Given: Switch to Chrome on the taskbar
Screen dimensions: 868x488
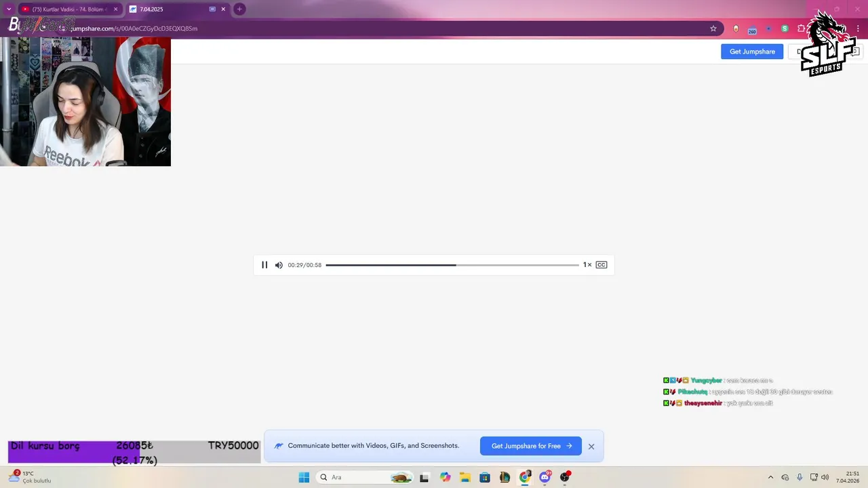Looking at the screenshot, I should point(525,477).
